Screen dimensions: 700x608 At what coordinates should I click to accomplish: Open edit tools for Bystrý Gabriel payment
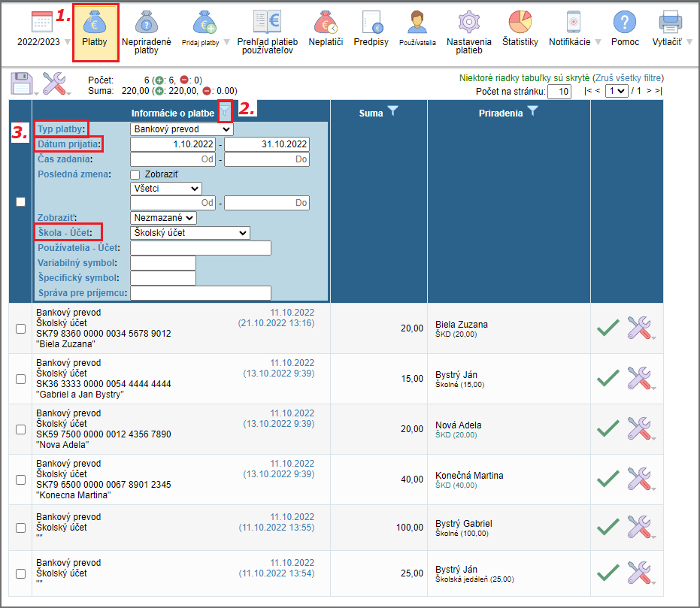[639, 528]
